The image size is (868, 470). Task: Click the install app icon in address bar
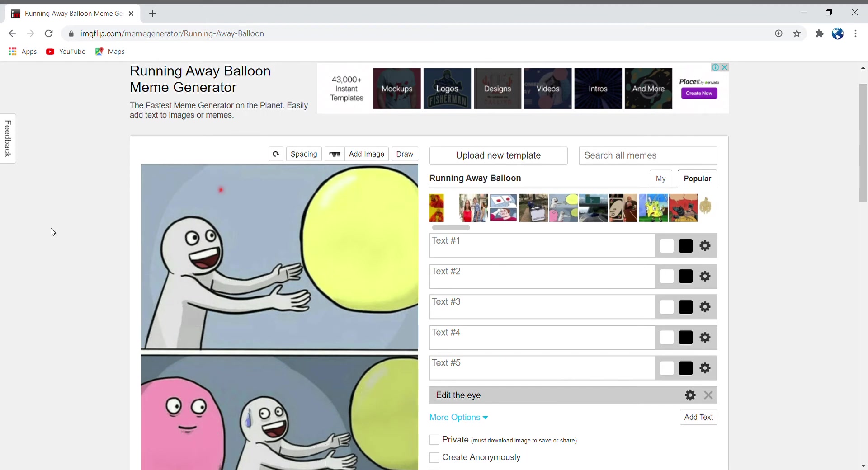[778, 33]
